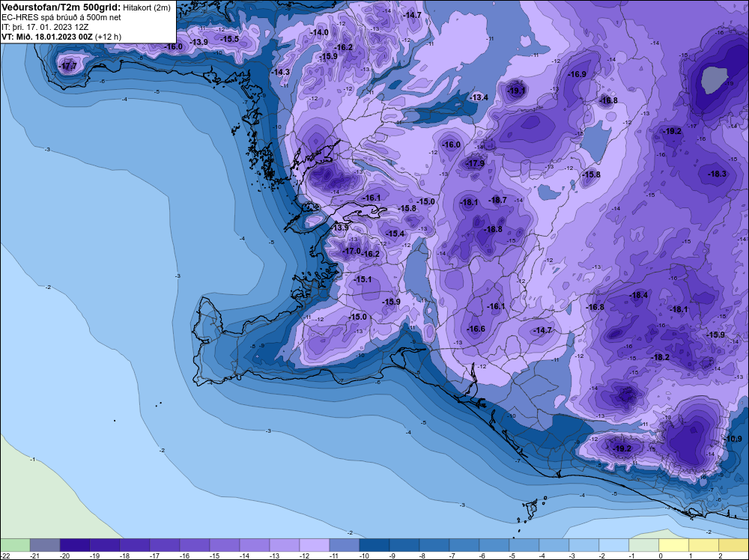Screen dimensions: 749x560
Task: Click the -18.8 temperature label
Action: (x=493, y=229)
